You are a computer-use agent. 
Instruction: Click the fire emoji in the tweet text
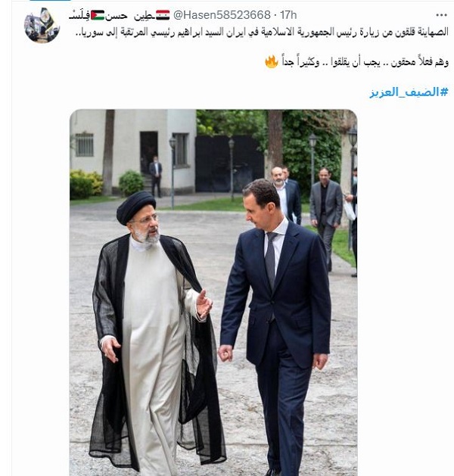click(x=272, y=61)
